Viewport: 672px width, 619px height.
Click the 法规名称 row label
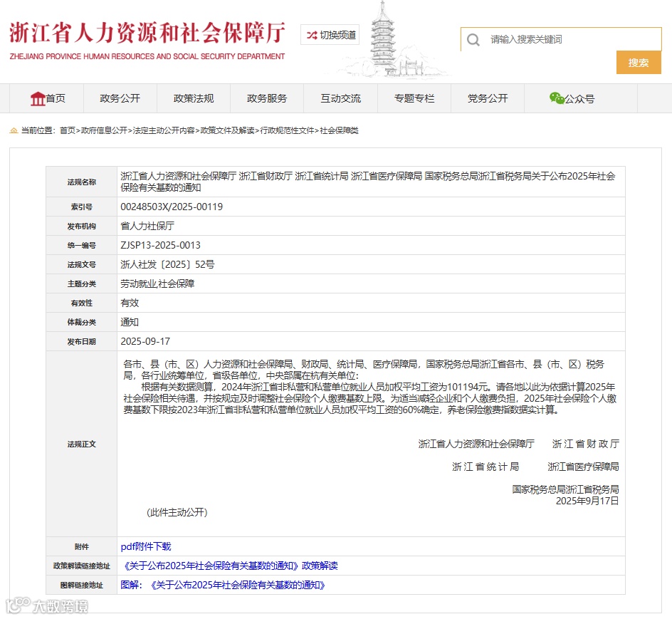pos(81,182)
